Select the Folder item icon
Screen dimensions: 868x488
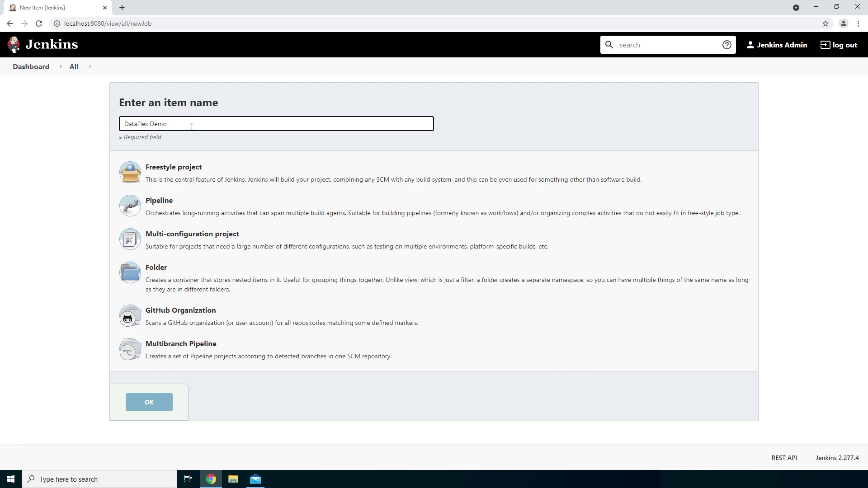point(130,273)
